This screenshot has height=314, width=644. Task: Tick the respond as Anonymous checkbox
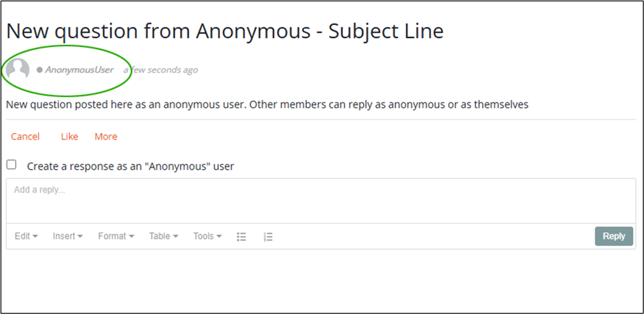tap(11, 165)
